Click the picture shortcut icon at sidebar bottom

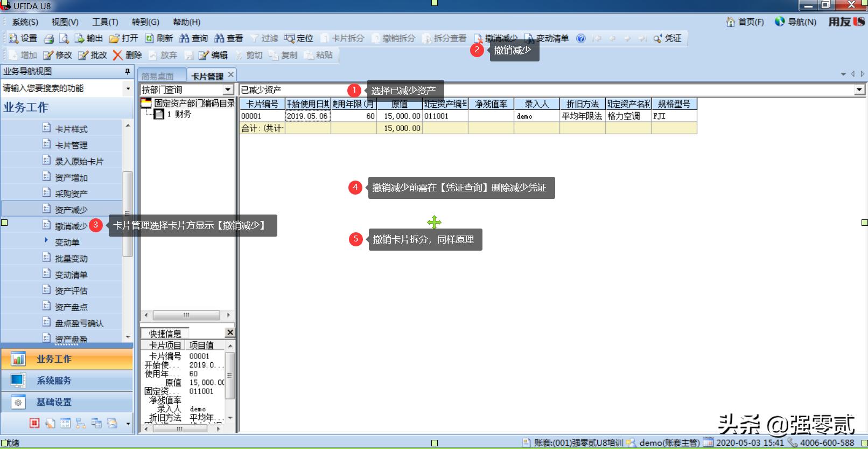coord(112,423)
